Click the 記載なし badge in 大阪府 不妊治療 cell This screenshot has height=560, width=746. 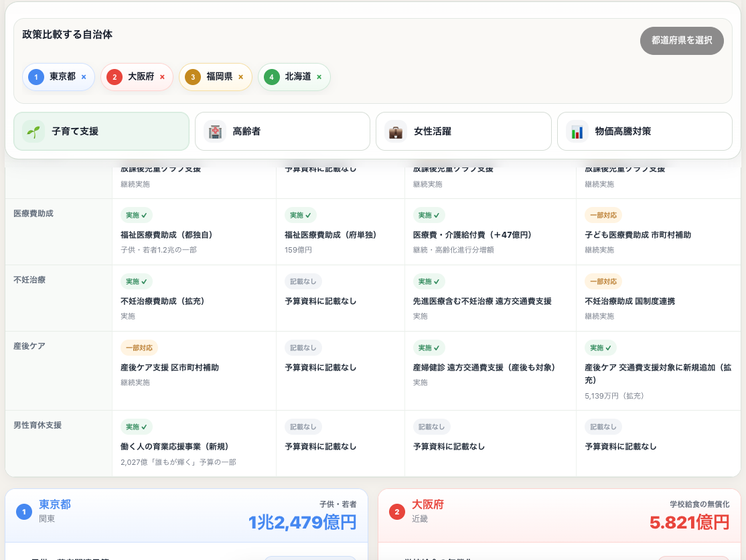tap(303, 281)
